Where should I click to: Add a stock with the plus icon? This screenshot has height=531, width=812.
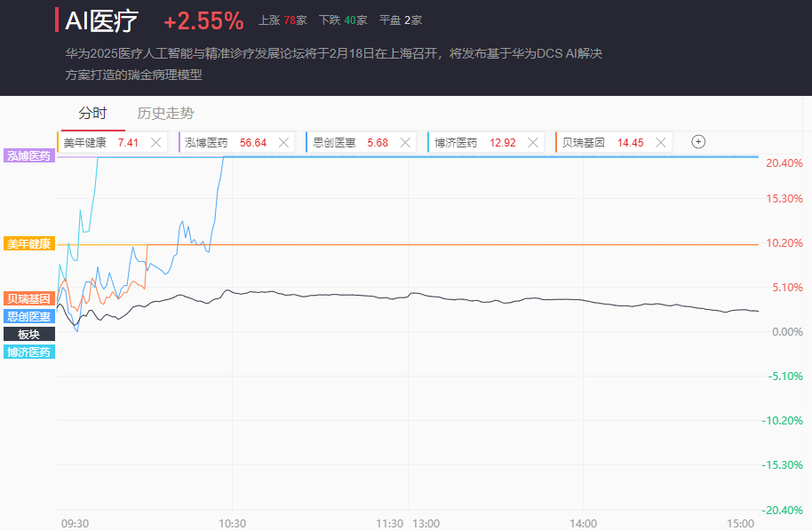point(698,142)
